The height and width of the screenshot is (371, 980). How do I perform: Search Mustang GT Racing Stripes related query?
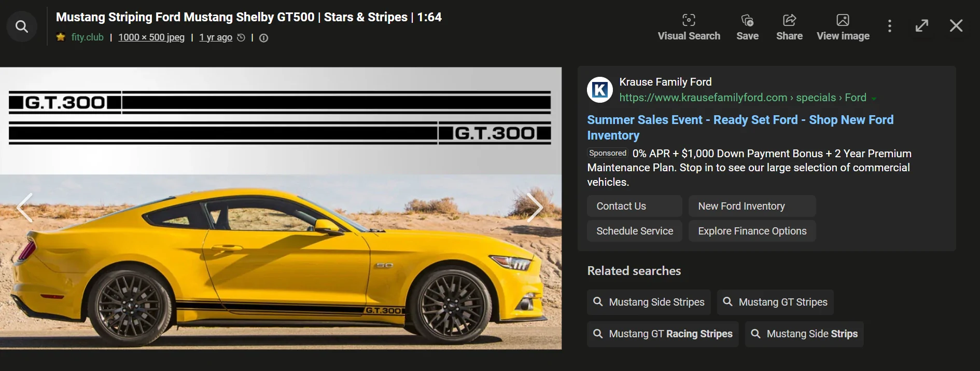(x=663, y=334)
